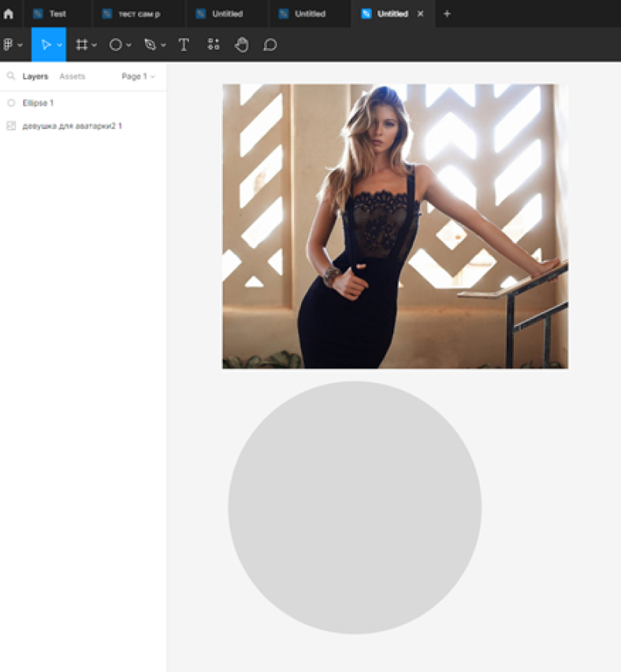621x672 pixels.
Task: Switch to the Assets panel tab
Action: click(x=72, y=76)
